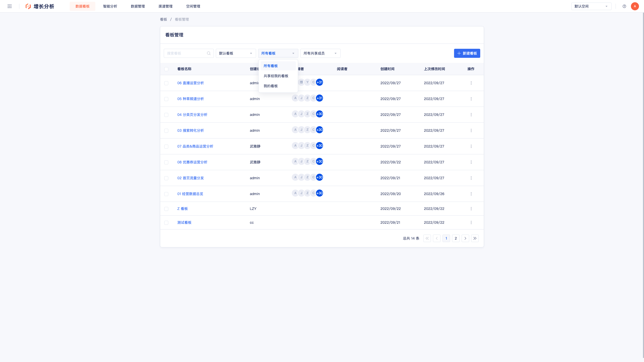
Task: Jump to last page double arrow
Action: click(475, 238)
